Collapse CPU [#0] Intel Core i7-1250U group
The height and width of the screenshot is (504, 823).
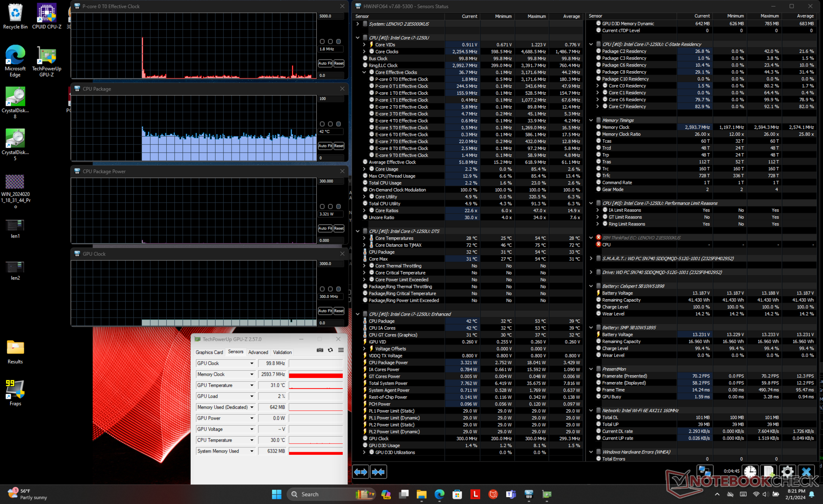[358, 38]
